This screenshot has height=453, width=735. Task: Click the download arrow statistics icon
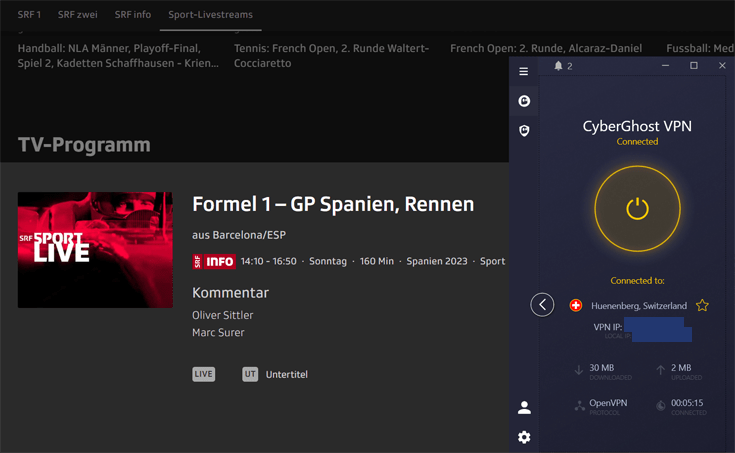pos(578,370)
